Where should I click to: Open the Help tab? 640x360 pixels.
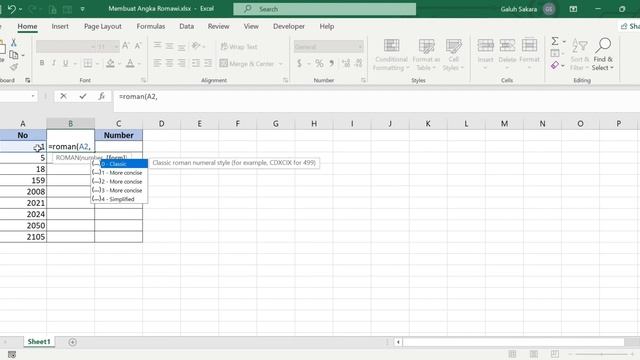(x=327, y=26)
